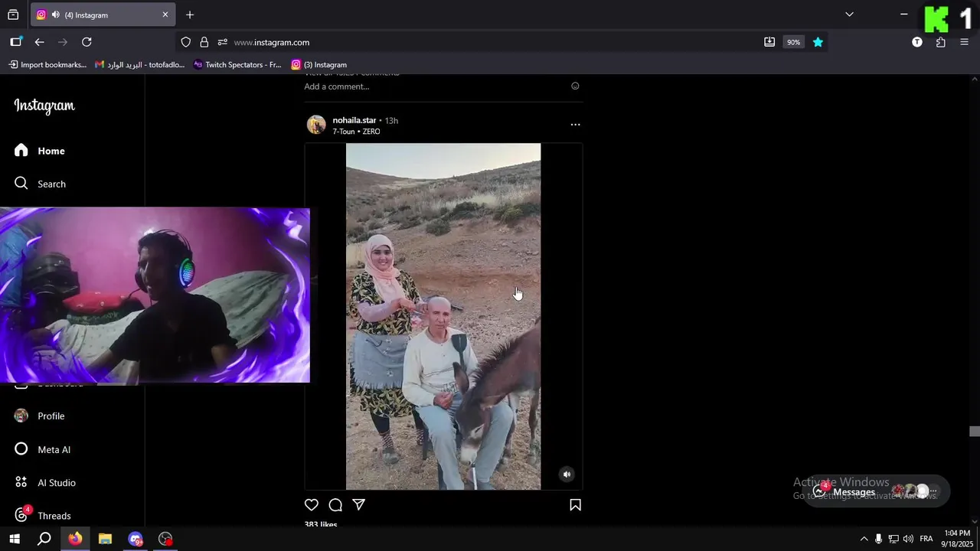The height and width of the screenshot is (551, 980).
Task: Open the Profile page from sidebar
Action: click(40, 416)
